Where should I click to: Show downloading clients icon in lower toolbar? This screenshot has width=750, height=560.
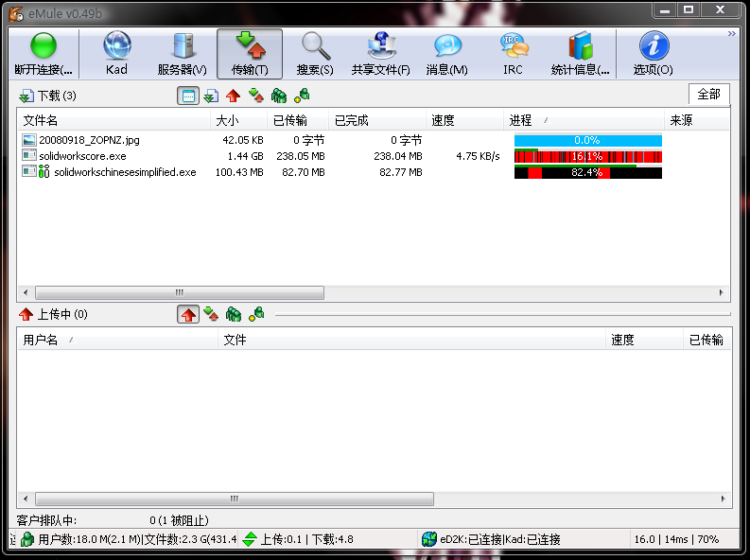pyautogui.click(x=211, y=314)
